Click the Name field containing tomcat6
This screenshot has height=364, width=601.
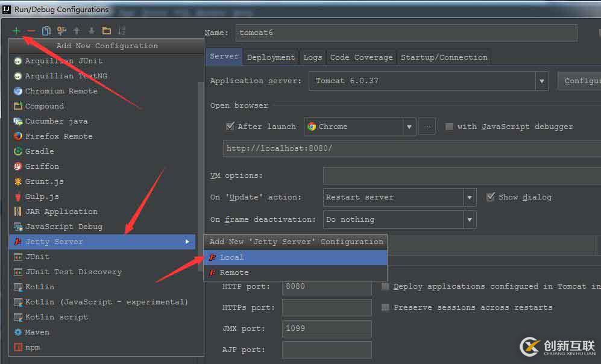click(x=406, y=33)
